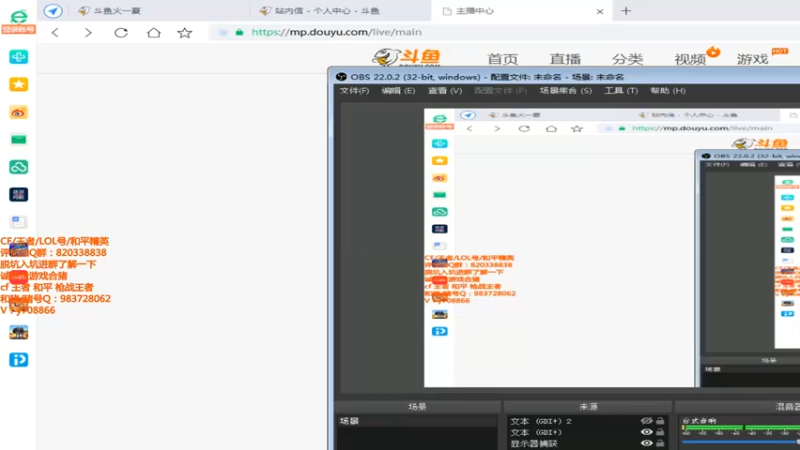Open the OBS 帮助(H) menu
Screen dimensions: 800x450
[668, 91]
